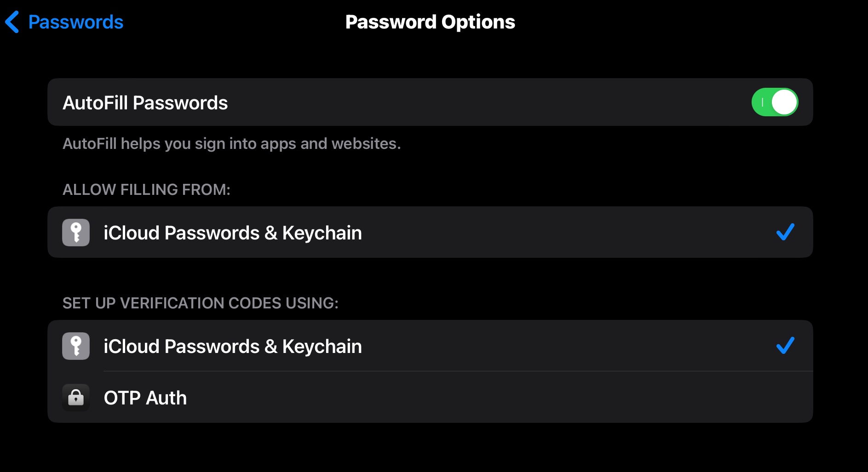Turn off the AutoFill Passwords switch
The image size is (868, 472).
pyautogui.click(x=775, y=102)
